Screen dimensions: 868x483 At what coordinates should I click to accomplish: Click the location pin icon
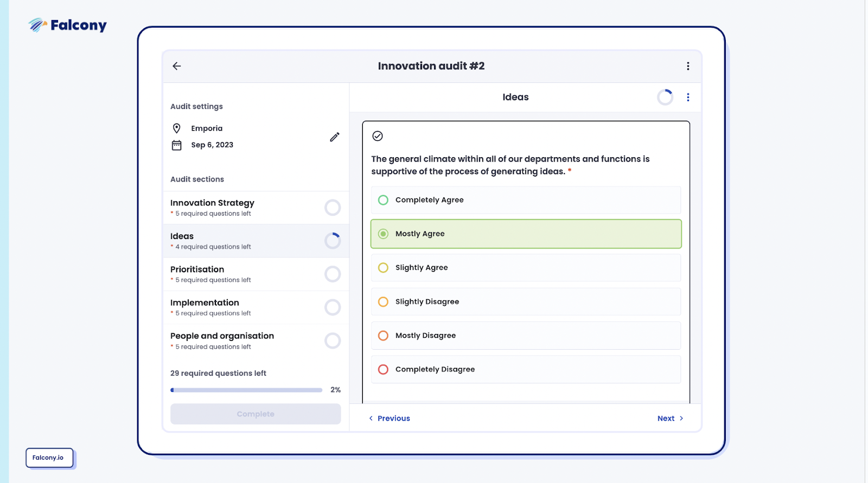pyautogui.click(x=176, y=128)
